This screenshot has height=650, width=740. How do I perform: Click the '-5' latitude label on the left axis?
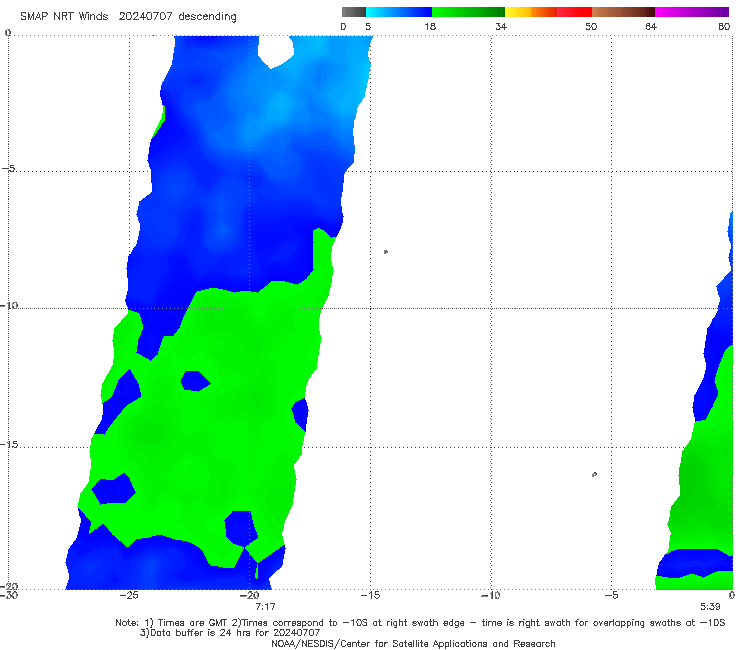[9, 169]
